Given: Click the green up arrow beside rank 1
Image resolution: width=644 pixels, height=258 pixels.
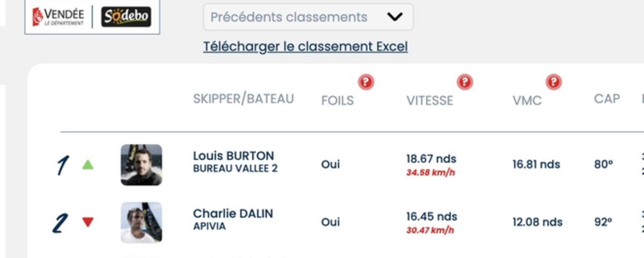Looking at the screenshot, I should pyautogui.click(x=88, y=165).
